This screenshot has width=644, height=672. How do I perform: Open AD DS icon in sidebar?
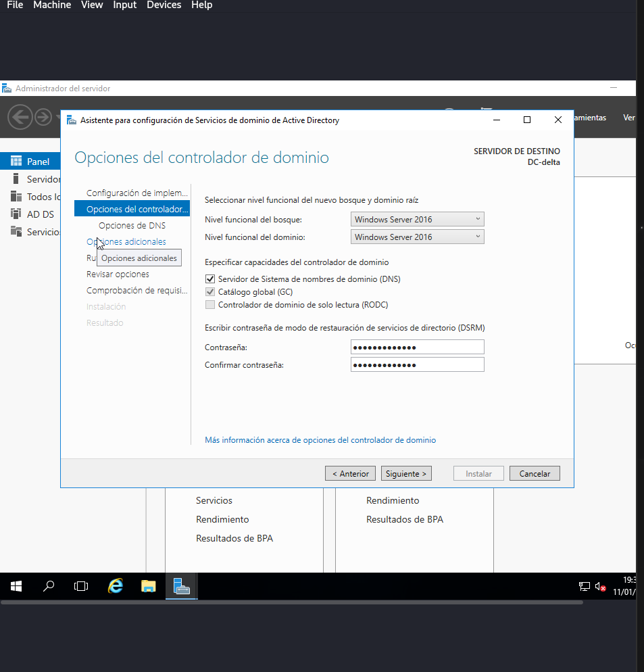16,214
